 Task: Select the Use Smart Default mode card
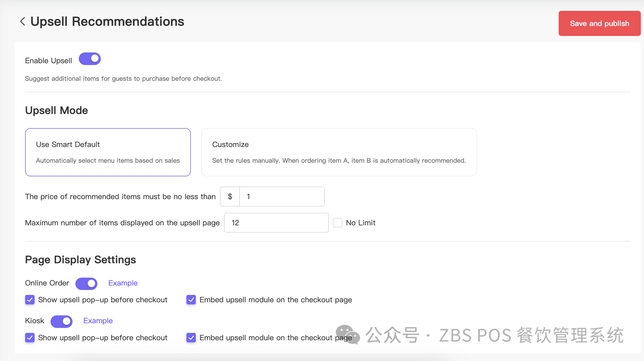[108, 152]
